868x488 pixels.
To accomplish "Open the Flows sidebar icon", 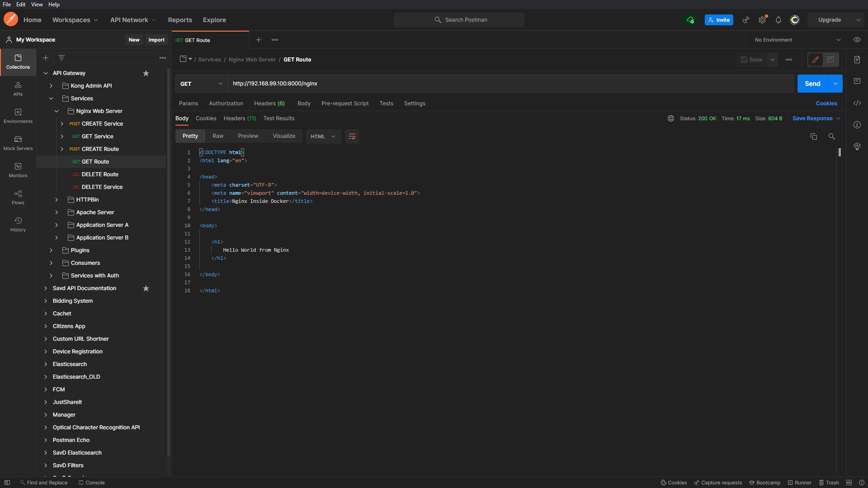I will pos(18,197).
